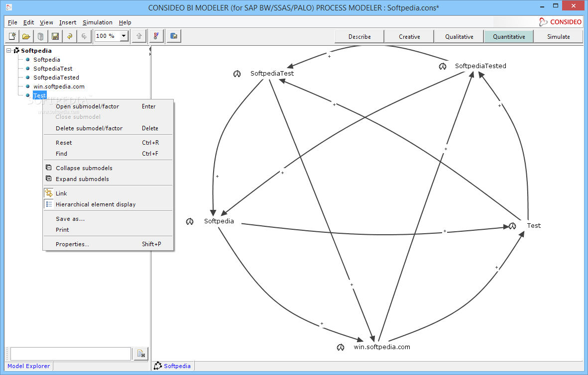The image size is (588, 375).
Task: Click the win.softpedia.com label on canvas
Action: pos(382,347)
